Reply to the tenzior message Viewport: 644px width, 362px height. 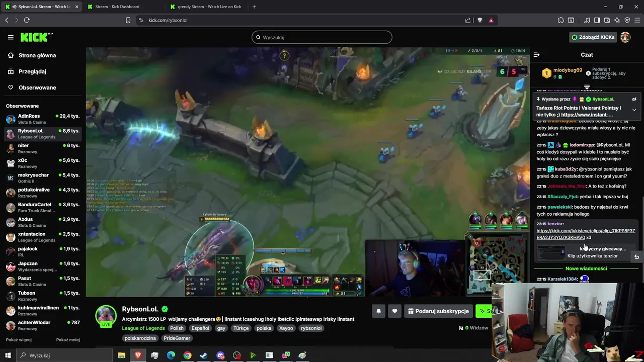click(x=636, y=257)
